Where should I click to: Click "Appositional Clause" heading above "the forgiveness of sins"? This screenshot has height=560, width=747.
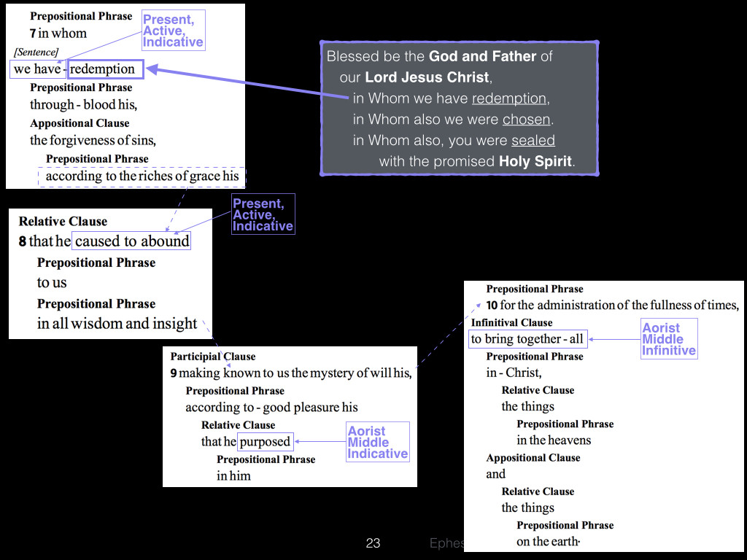coord(80,123)
